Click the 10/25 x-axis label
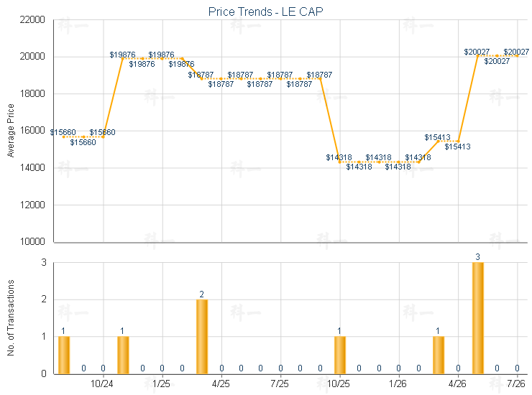532x395 pixels. pos(339,384)
